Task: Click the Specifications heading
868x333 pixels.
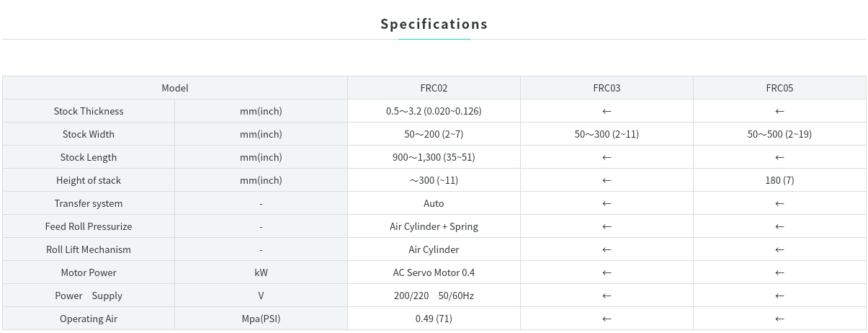Action: (434, 24)
